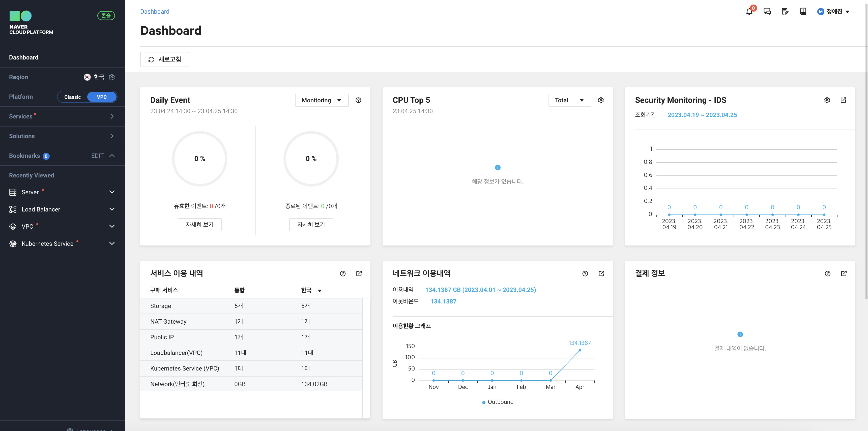Open Security Monitoring IDS in new window
Viewport: 868px width, 431px height.
pos(843,100)
